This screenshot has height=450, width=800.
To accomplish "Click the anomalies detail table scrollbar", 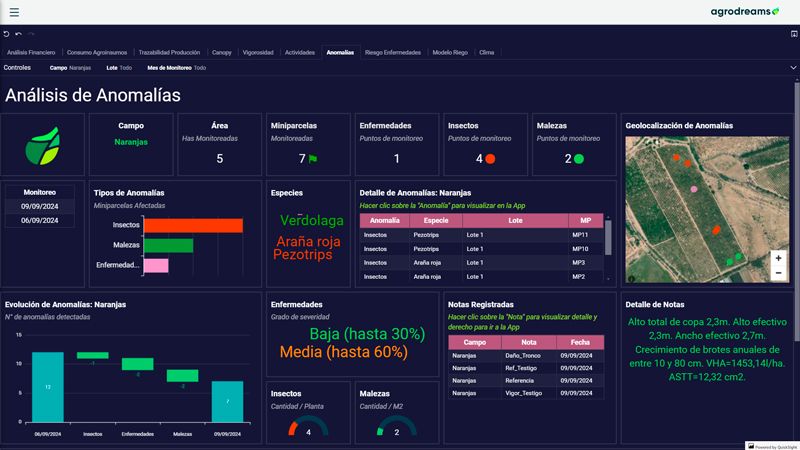I will (x=608, y=240).
